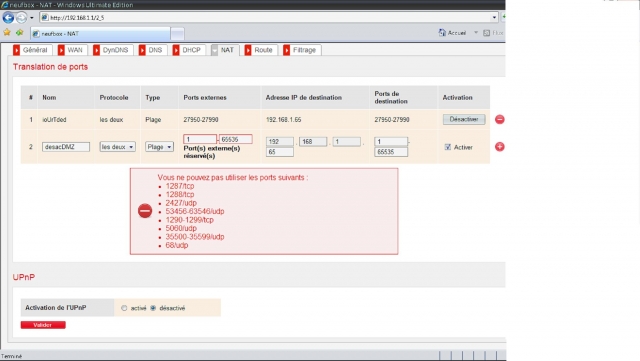The height and width of the screenshot is (361, 640).
Task: Click destination port start field 1
Action: (391, 142)
